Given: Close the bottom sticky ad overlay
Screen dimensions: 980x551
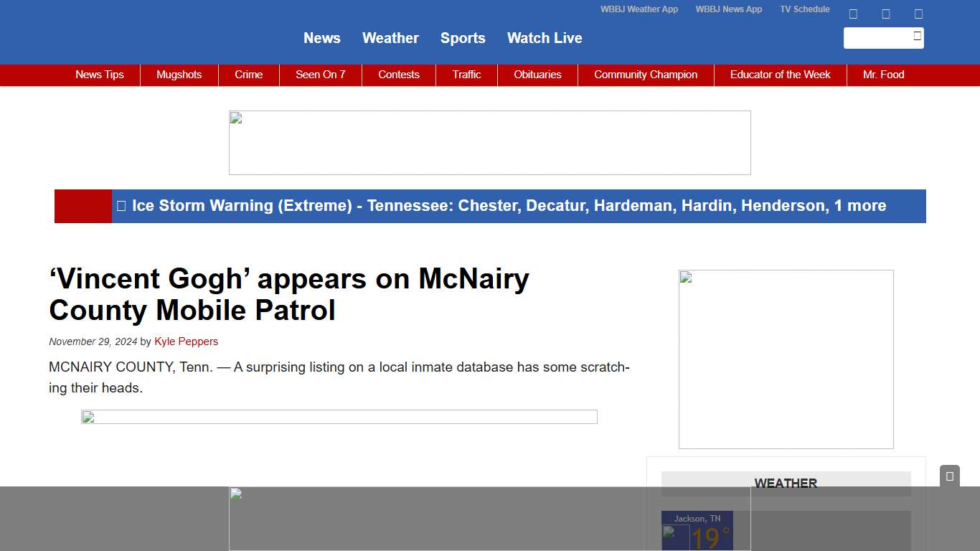Looking at the screenshot, I should (x=949, y=476).
